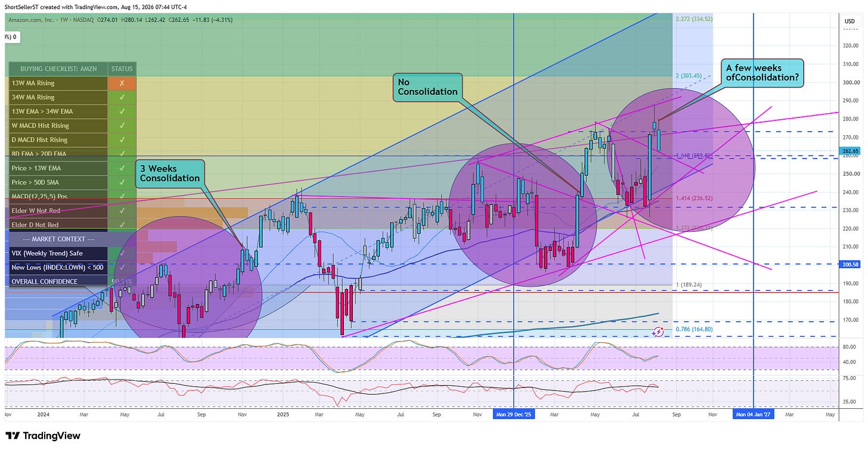Click the 262.65 current price tag
868x450 pixels.
click(850, 151)
